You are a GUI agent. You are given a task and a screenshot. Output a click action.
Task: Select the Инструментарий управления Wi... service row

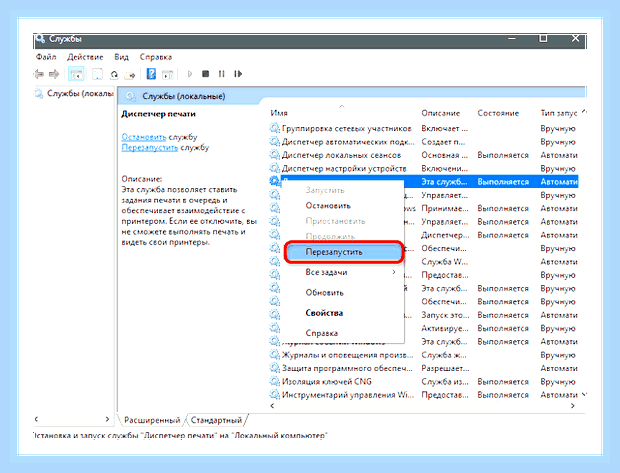pos(423,395)
